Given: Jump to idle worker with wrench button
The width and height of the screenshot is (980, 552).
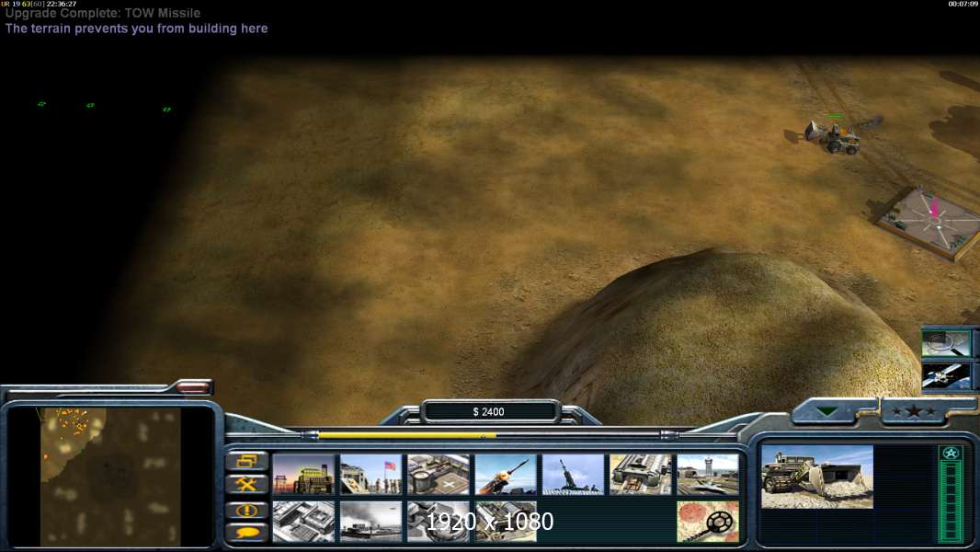Looking at the screenshot, I should [246, 485].
